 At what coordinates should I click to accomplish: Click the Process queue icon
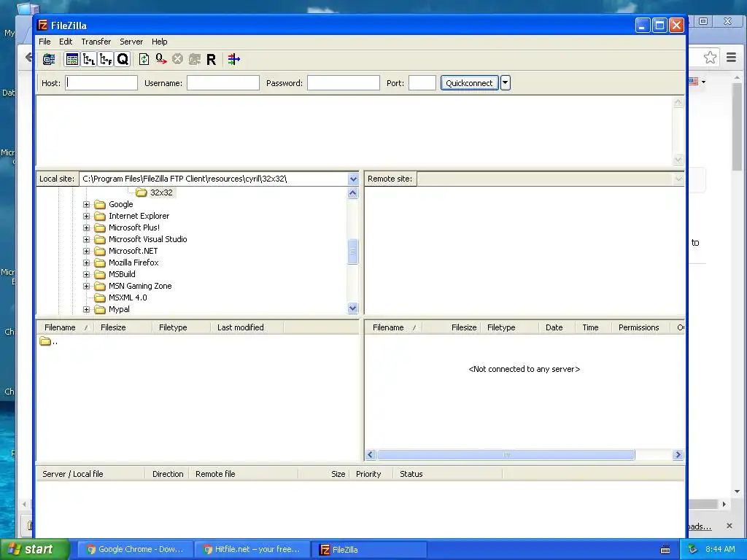[161, 59]
